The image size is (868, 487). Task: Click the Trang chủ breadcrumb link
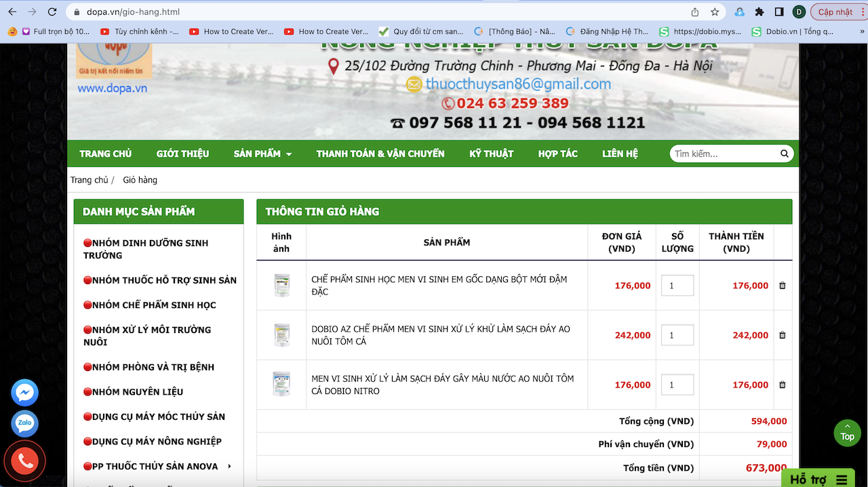[x=90, y=180]
